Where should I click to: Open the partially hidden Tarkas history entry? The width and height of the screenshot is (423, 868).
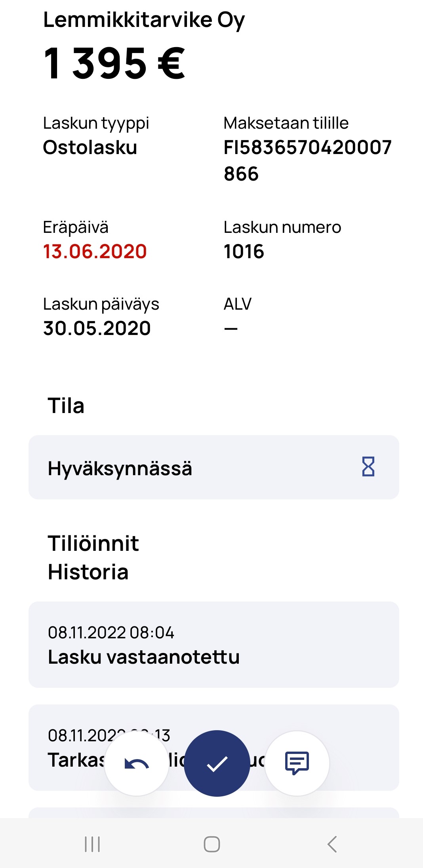(x=214, y=748)
